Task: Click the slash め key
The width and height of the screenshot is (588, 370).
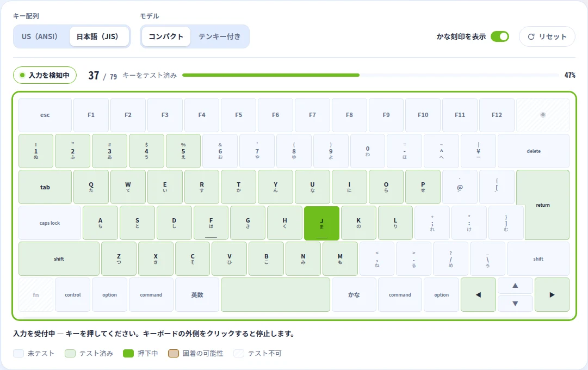Action: click(451, 258)
